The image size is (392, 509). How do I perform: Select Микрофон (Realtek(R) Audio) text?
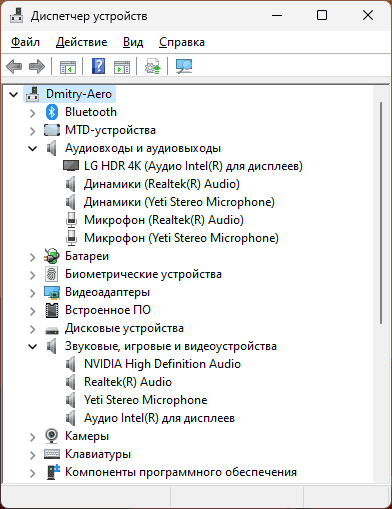[164, 220]
